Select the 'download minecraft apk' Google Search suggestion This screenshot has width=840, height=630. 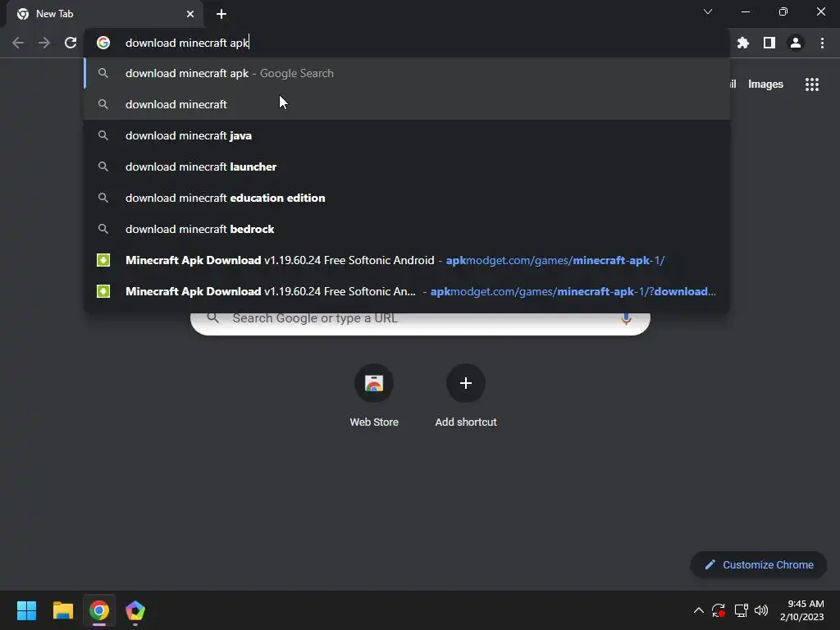tap(407, 73)
